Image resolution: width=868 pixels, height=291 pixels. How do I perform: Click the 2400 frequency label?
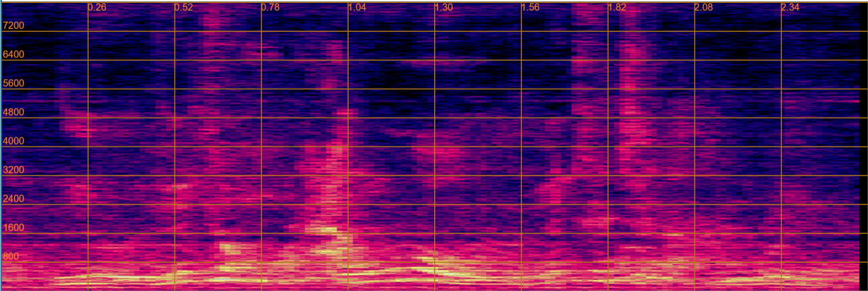tap(13, 198)
